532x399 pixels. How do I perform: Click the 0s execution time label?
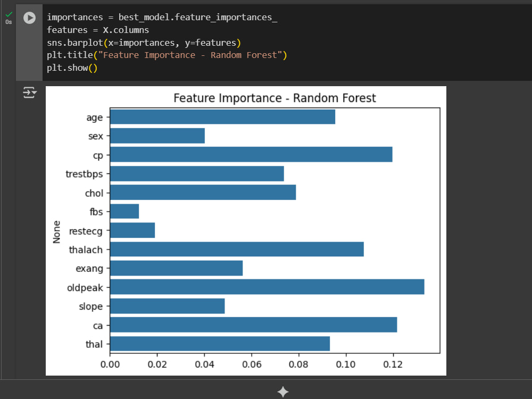(9, 22)
